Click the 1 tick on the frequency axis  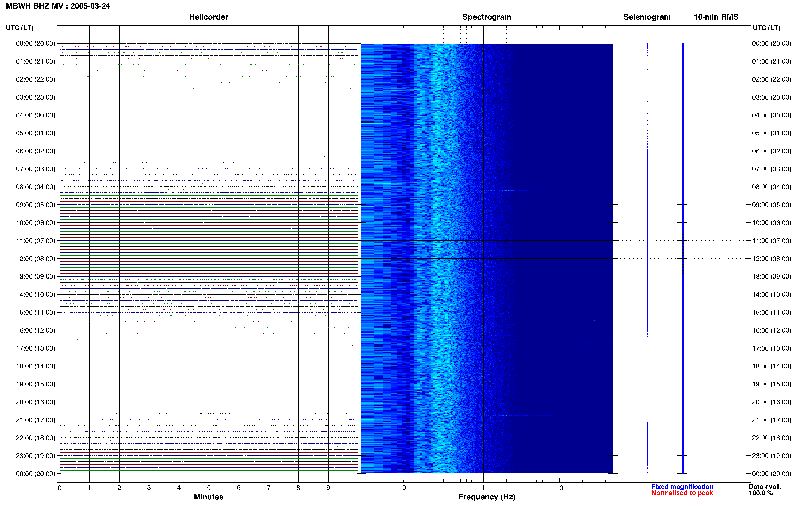[483, 487]
